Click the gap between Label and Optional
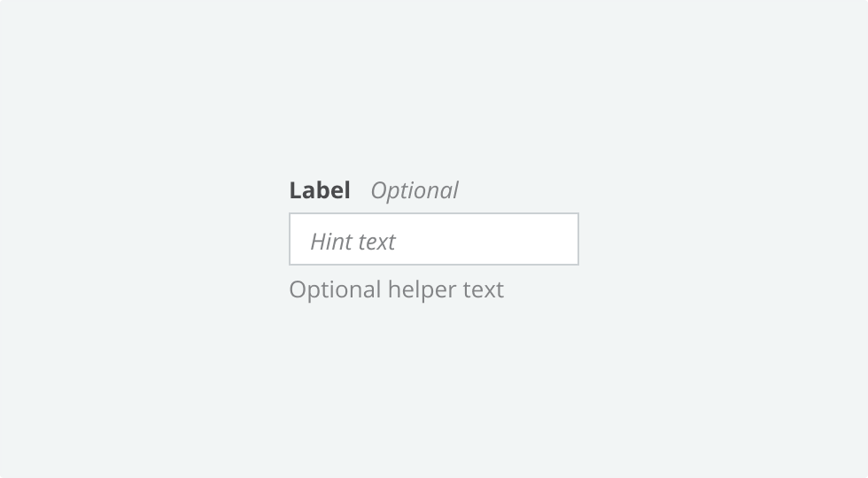868x478 pixels. tap(361, 191)
